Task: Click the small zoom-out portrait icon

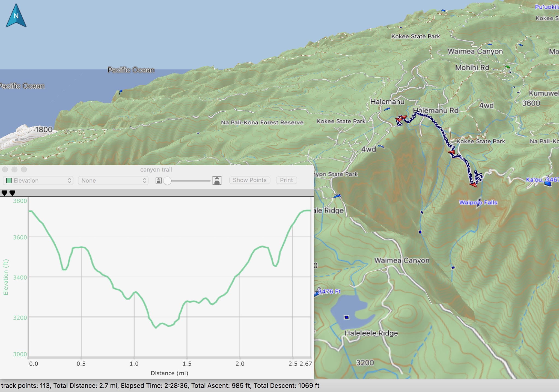Action: tap(159, 181)
